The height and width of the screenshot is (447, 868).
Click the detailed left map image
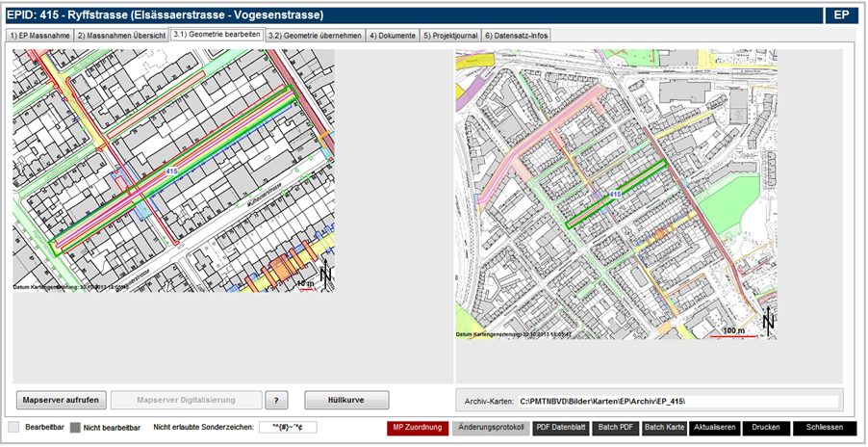pos(173,171)
